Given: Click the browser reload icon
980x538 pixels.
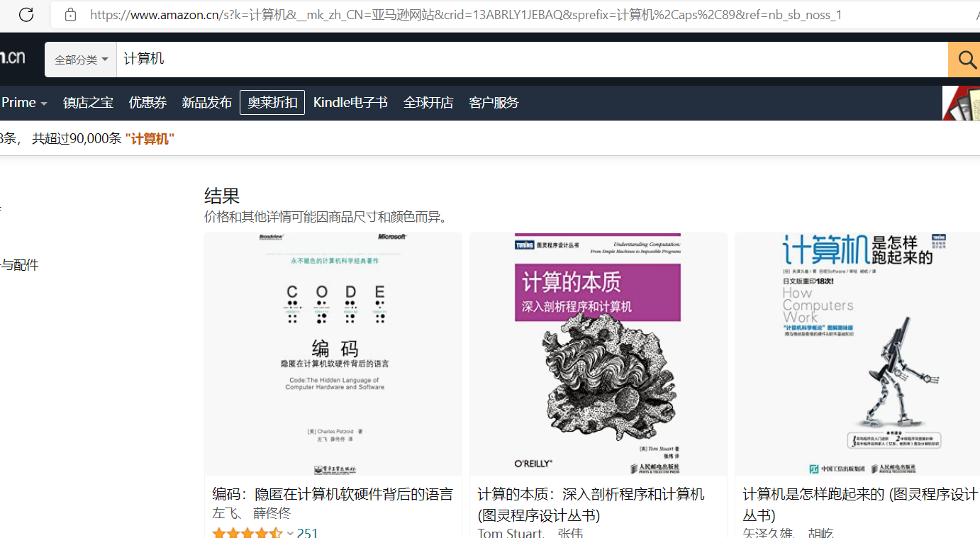Looking at the screenshot, I should (26, 14).
